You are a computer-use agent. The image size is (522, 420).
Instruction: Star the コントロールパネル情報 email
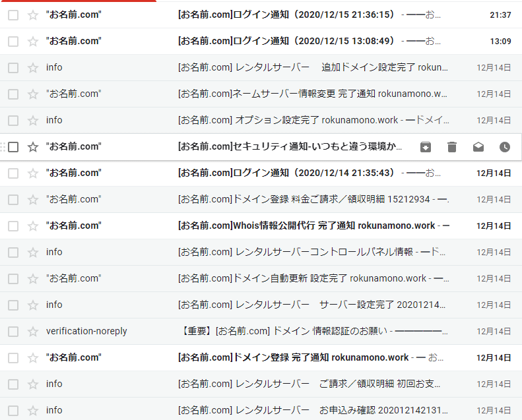(x=32, y=253)
